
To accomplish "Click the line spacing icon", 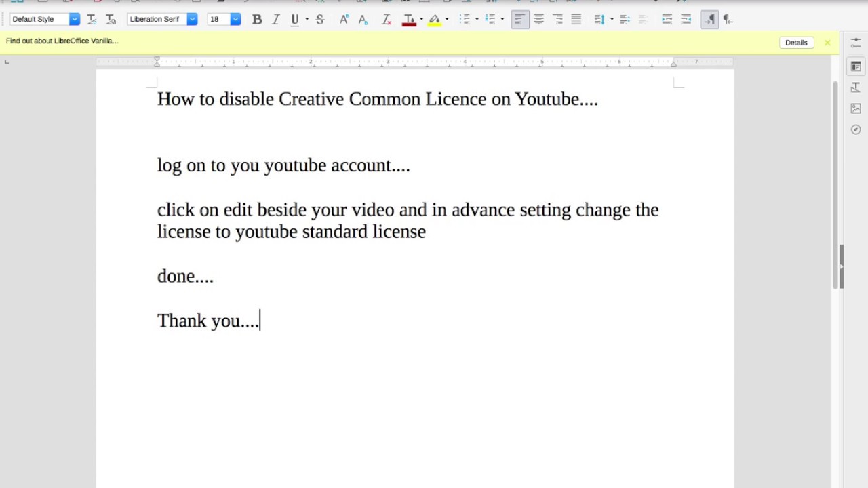I will (599, 20).
